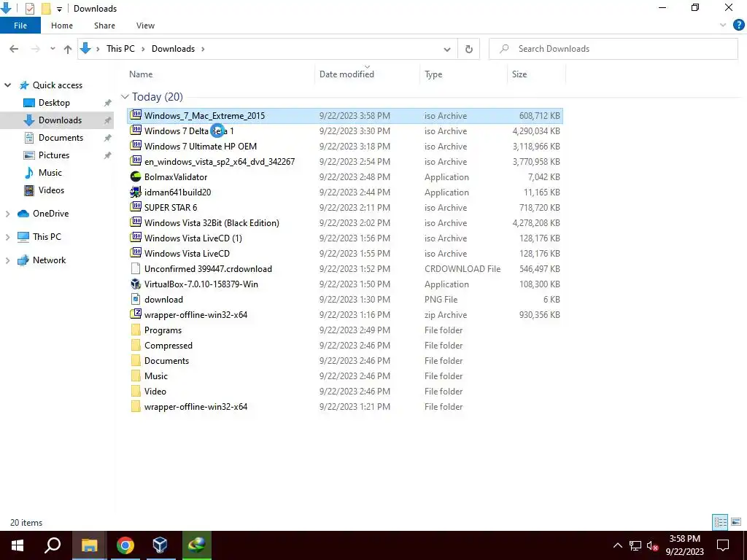
Task: Select the Windows_7_Mac_Extreme_2015 iso icon
Action: tap(136, 114)
